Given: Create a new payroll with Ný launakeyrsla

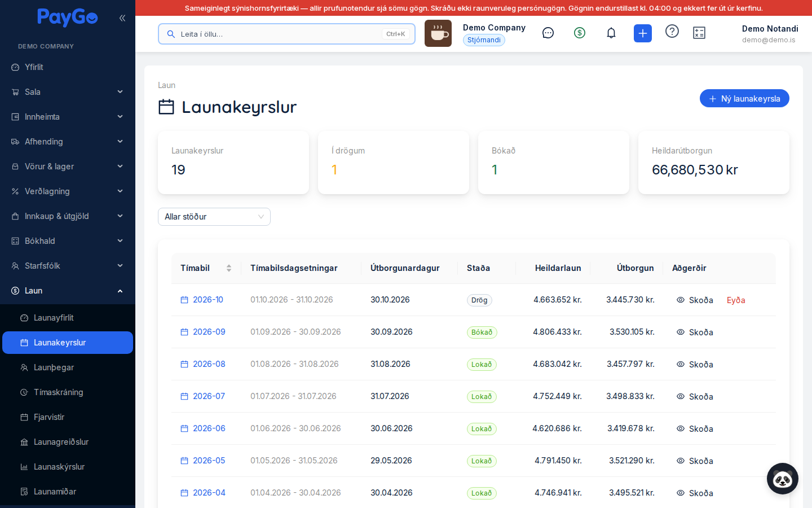Looking at the screenshot, I should (744, 98).
